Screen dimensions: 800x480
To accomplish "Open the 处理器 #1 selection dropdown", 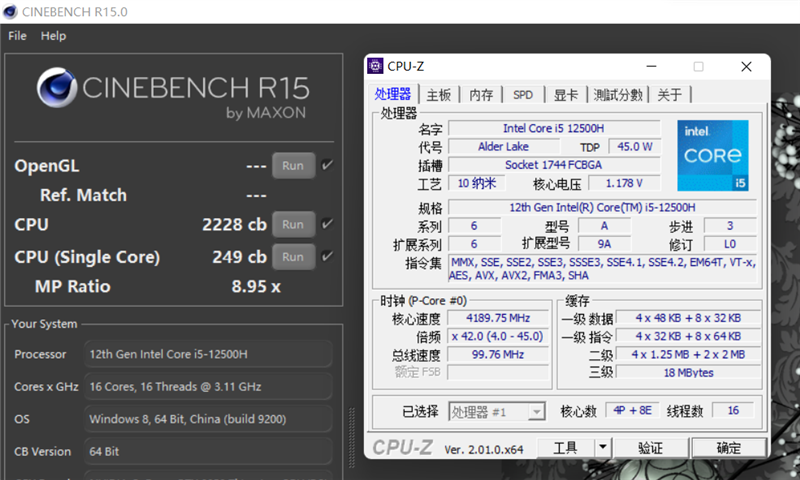I will 497,412.
